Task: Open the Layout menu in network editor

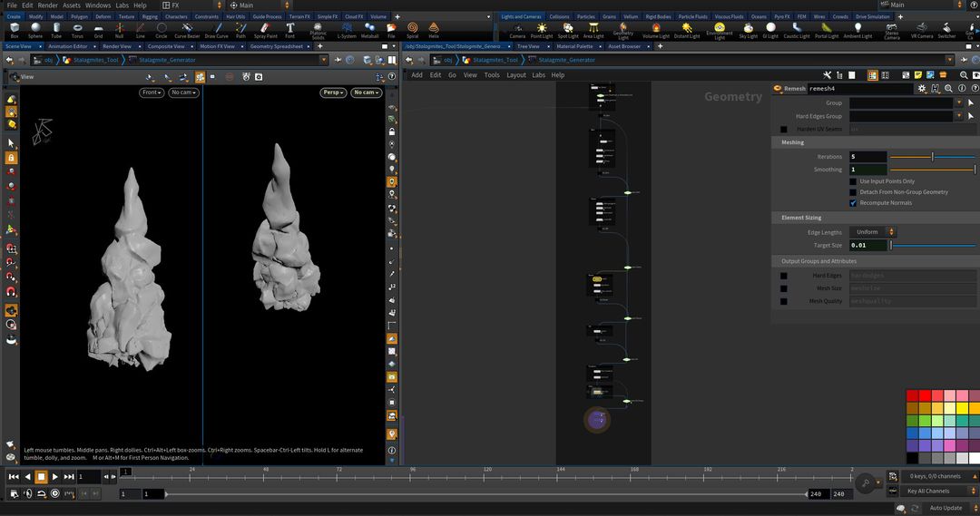Action: click(x=515, y=75)
